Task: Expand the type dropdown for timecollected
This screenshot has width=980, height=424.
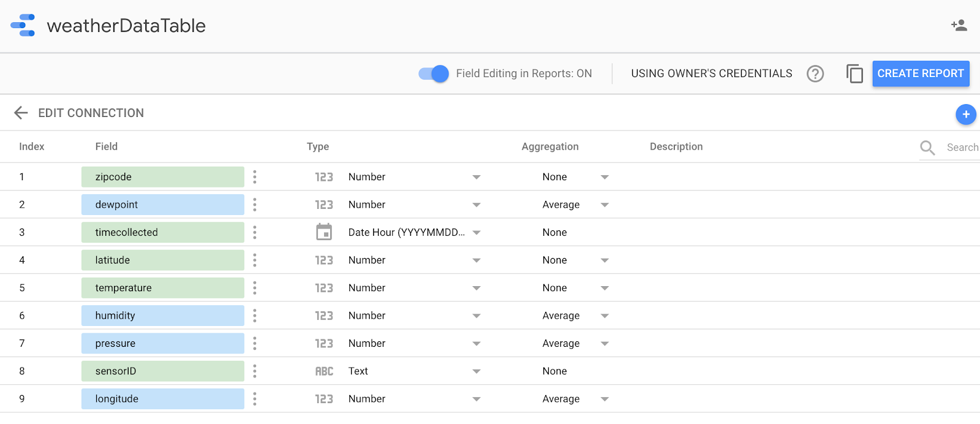Action: click(x=477, y=233)
